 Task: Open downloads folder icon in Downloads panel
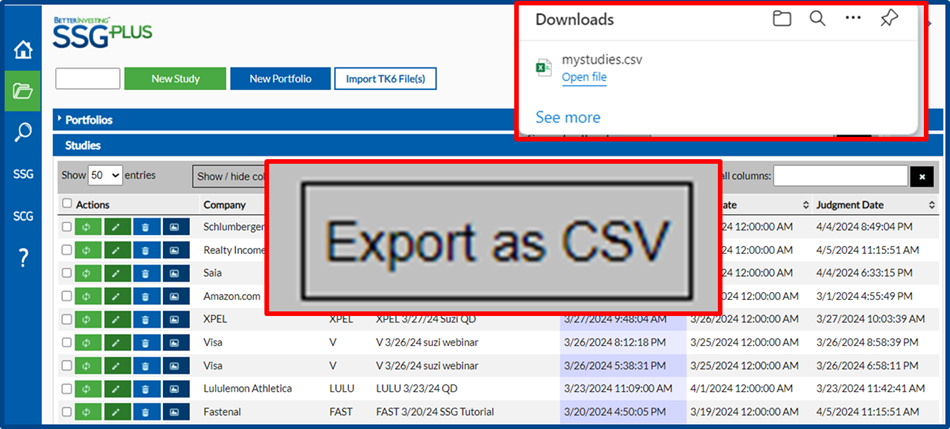pos(782,19)
